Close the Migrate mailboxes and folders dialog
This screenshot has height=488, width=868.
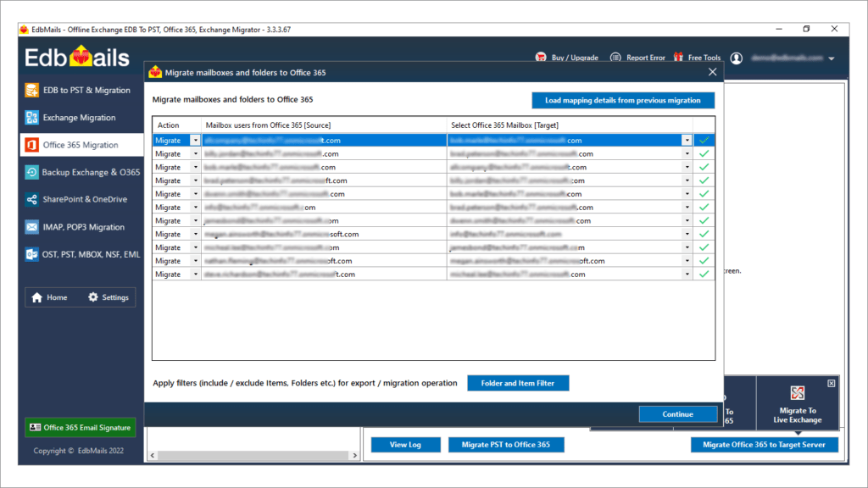click(x=712, y=72)
